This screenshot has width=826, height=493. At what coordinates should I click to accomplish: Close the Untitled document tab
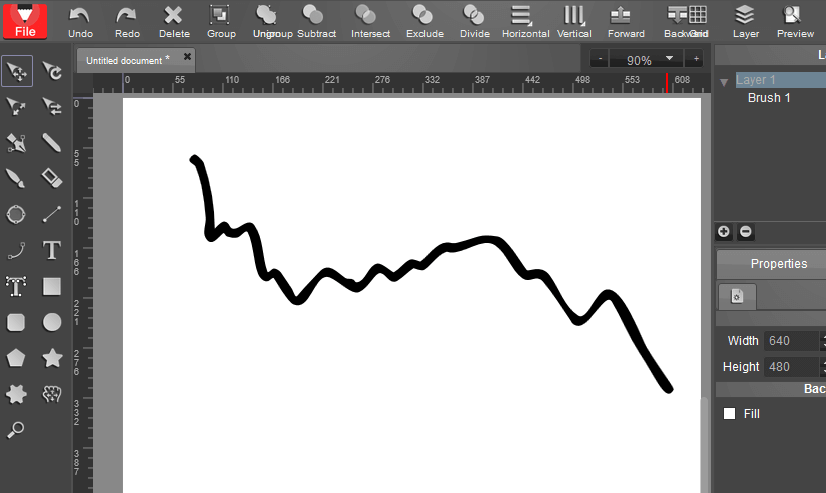click(187, 56)
